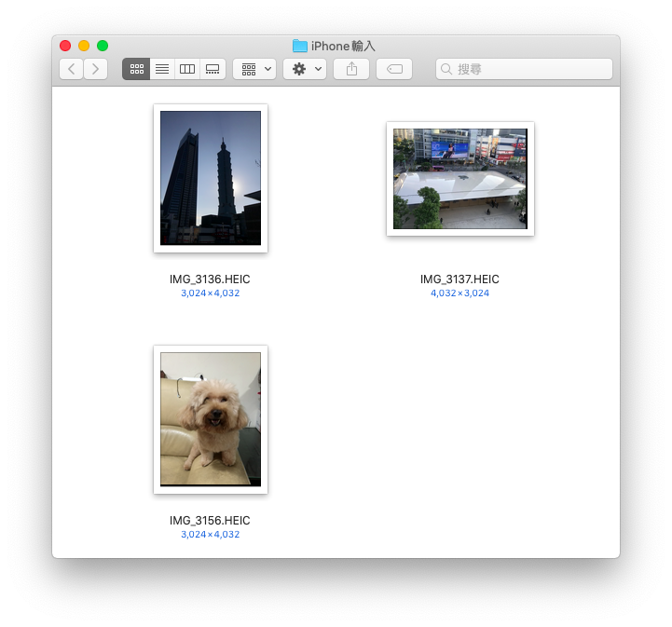Zoom the window with green button
Screen dimensions: 672x627
click(103, 46)
